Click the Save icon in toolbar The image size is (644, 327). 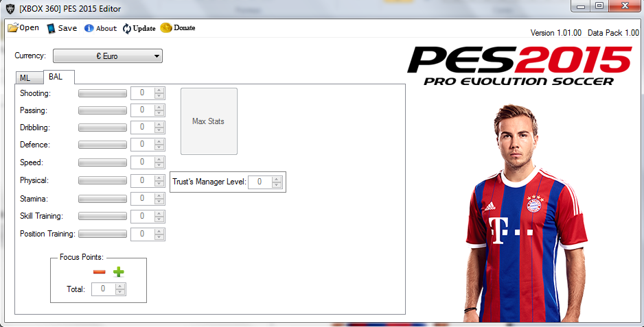pos(51,28)
